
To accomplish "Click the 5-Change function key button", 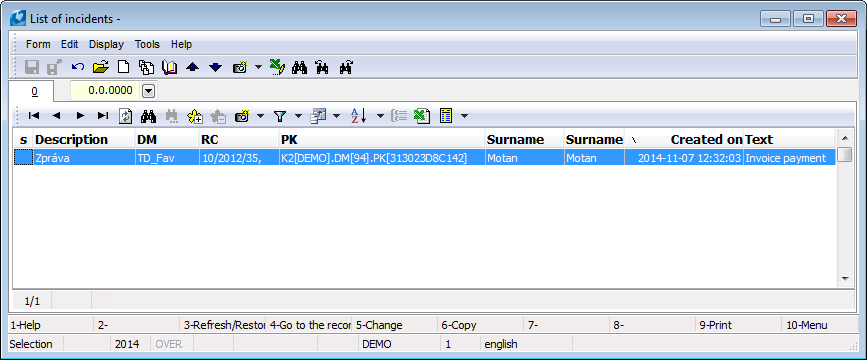I will click(x=396, y=325).
